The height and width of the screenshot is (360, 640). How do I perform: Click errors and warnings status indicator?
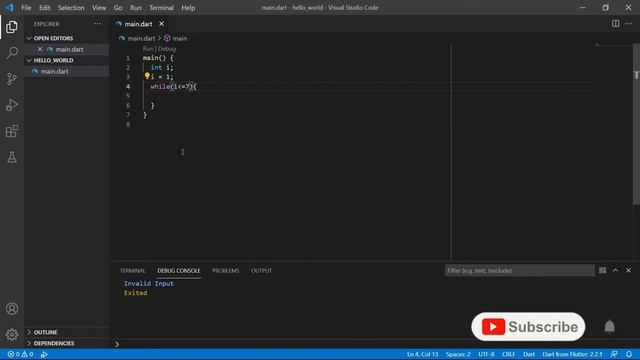tap(20, 354)
